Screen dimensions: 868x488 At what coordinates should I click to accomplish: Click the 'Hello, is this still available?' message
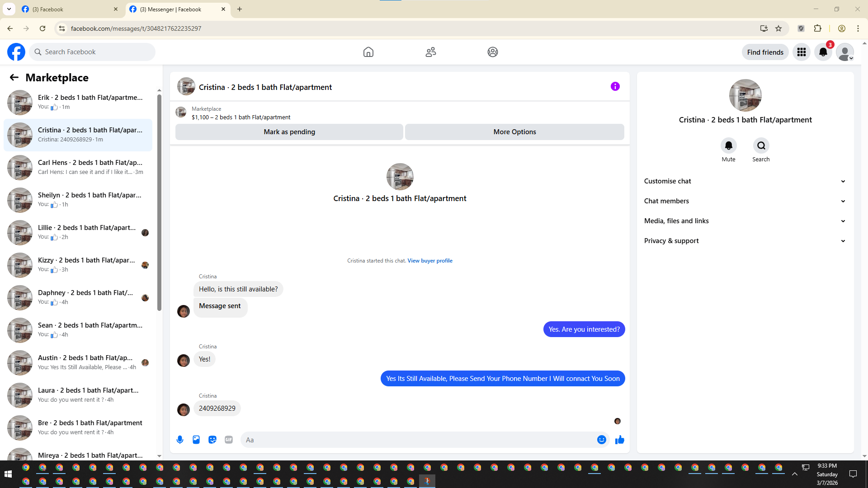pos(238,289)
